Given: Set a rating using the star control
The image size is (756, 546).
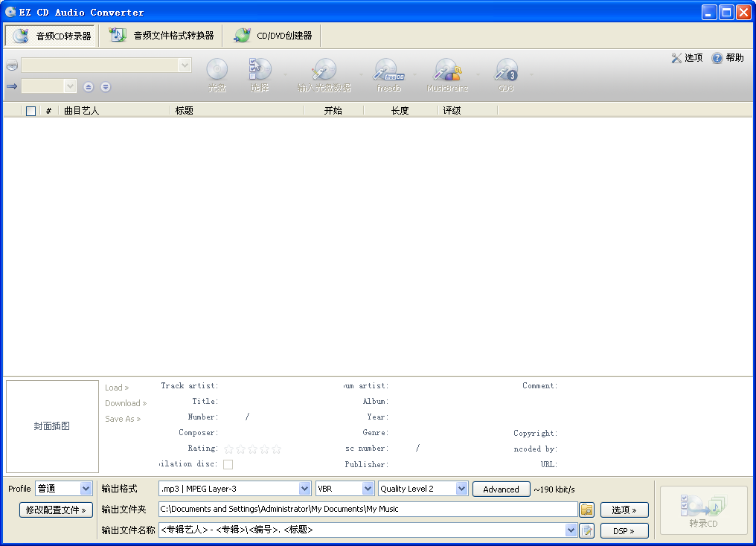Looking at the screenshot, I should (x=252, y=449).
